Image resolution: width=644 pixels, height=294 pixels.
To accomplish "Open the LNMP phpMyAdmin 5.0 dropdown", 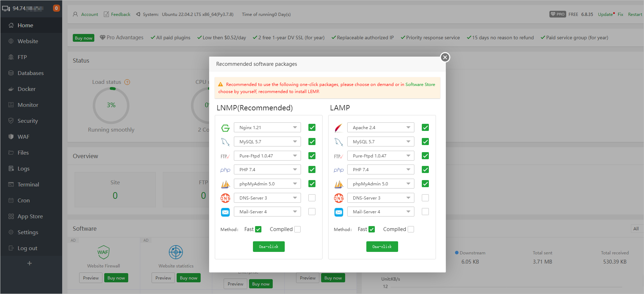I will pyautogui.click(x=267, y=184).
